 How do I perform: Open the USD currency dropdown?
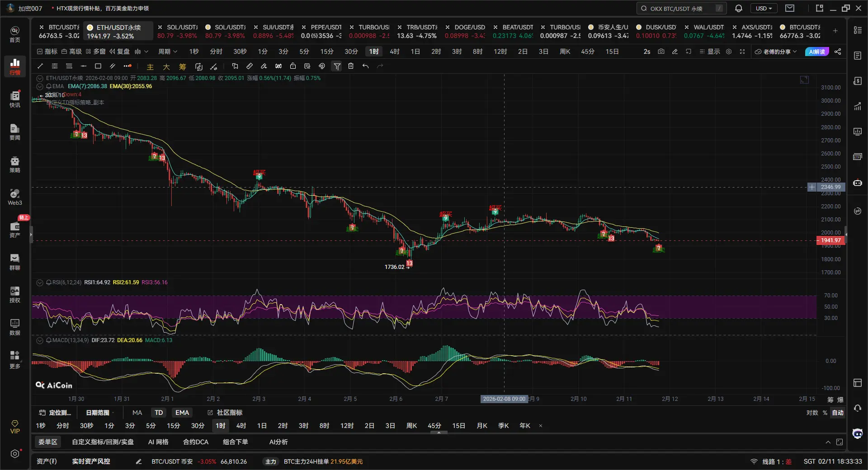764,8
